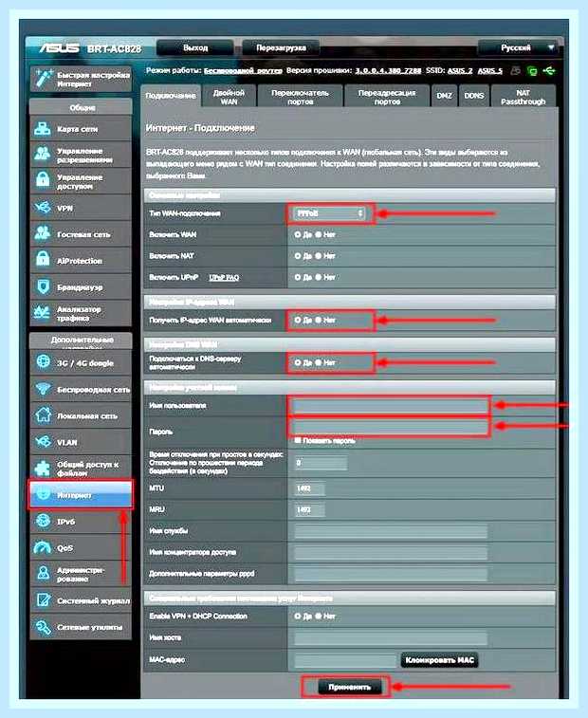Screen dimensions: 588x718
Task: Open the QoS gauge icon
Action: click(x=43, y=547)
